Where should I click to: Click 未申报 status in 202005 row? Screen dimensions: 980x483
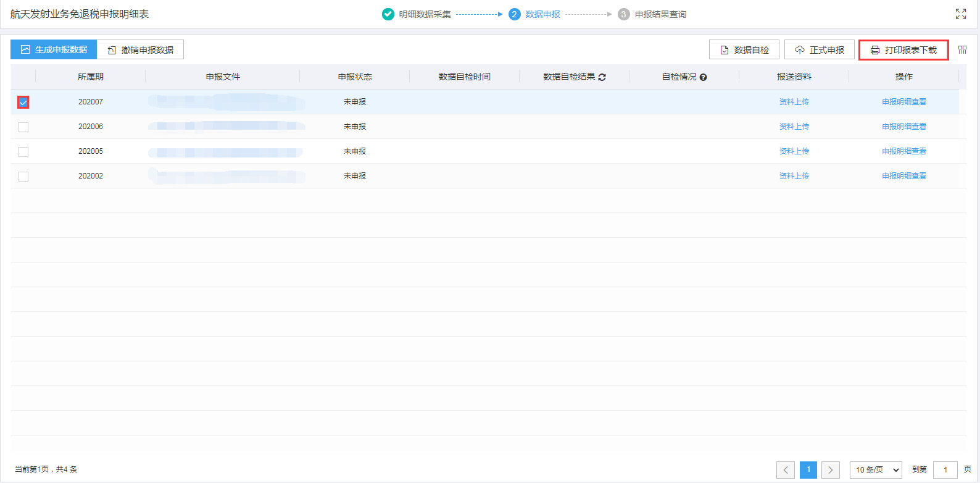coord(355,151)
